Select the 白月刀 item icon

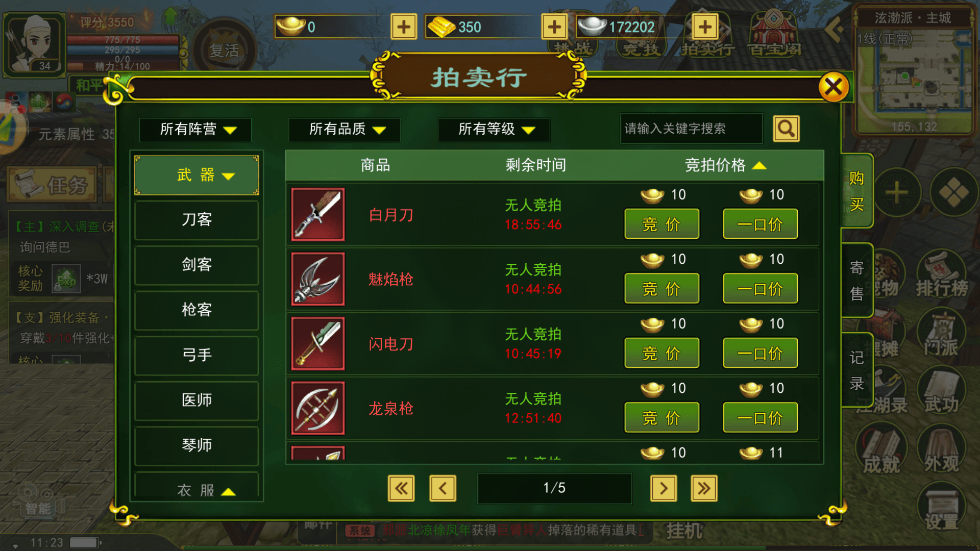[318, 214]
